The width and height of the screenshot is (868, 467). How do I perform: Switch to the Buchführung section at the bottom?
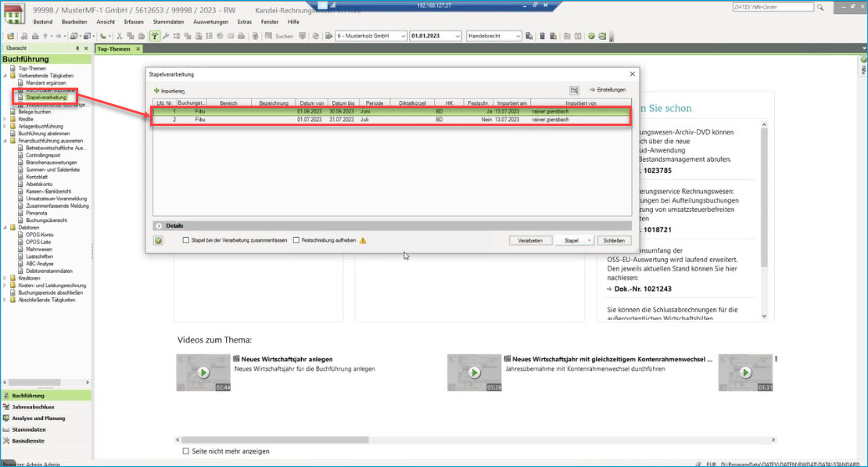coord(46,396)
